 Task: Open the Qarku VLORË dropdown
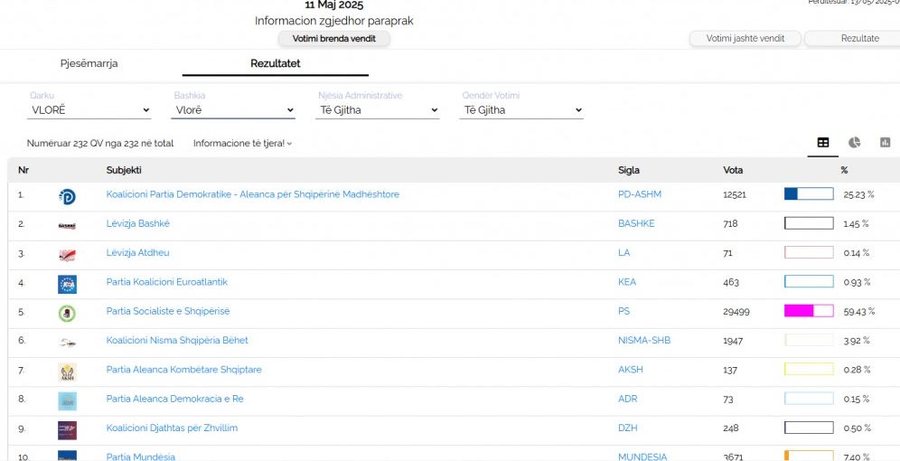pyautogui.click(x=89, y=110)
